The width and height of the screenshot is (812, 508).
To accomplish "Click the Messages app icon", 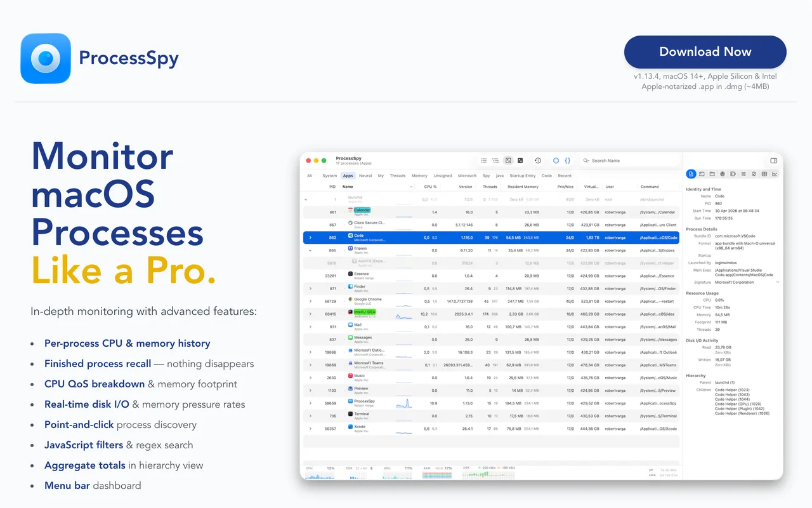I will point(350,337).
